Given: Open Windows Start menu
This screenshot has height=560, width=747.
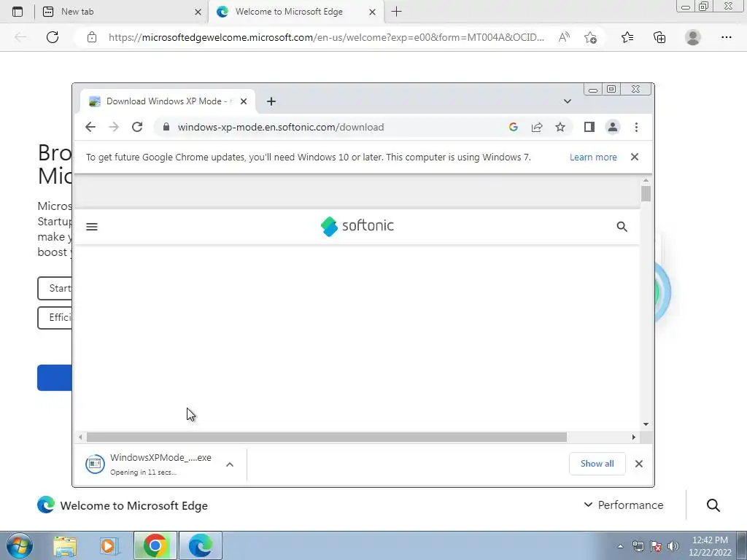Looking at the screenshot, I should (x=20, y=545).
